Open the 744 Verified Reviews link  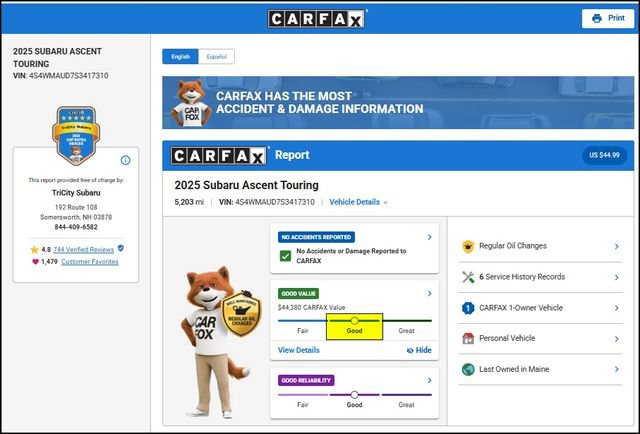pyautogui.click(x=84, y=249)
